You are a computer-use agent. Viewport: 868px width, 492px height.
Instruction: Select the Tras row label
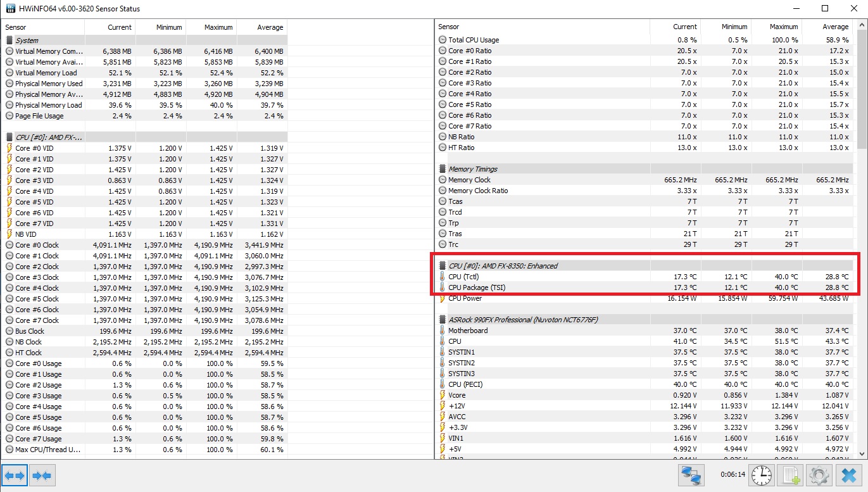point(455,234)
